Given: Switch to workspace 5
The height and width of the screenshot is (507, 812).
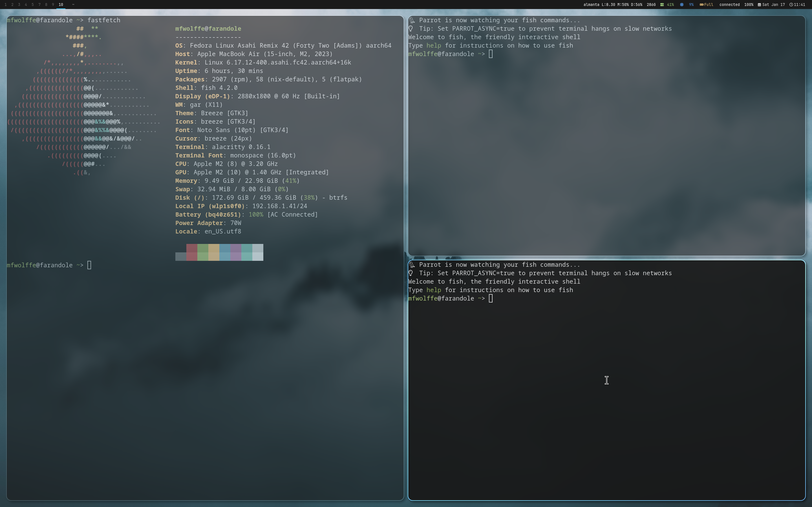Looking at the screenshot, I should pos(32,5).
